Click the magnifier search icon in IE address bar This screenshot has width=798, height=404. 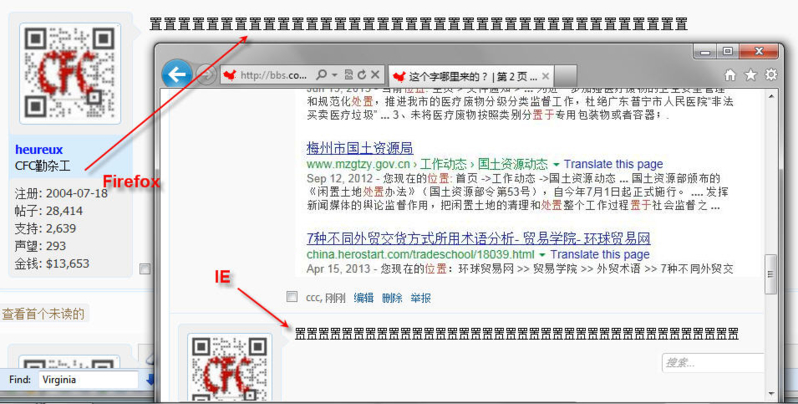tap(321, 75)
